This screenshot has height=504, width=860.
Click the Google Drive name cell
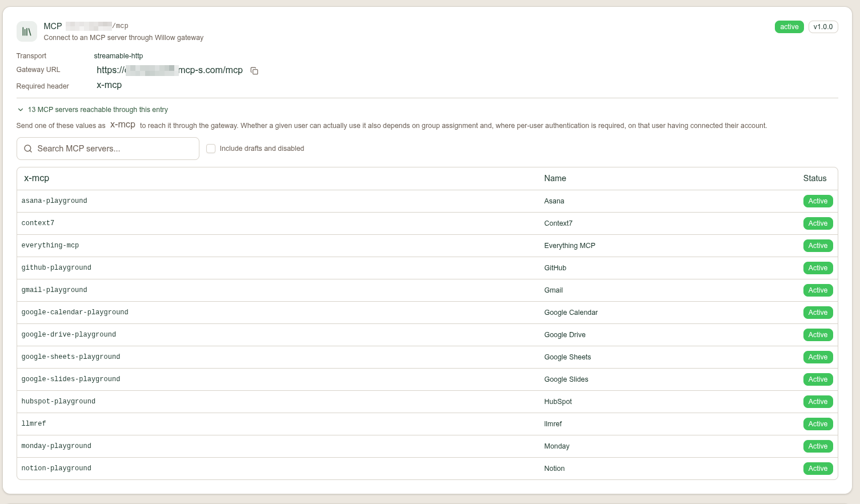click(x=565, y=335)
